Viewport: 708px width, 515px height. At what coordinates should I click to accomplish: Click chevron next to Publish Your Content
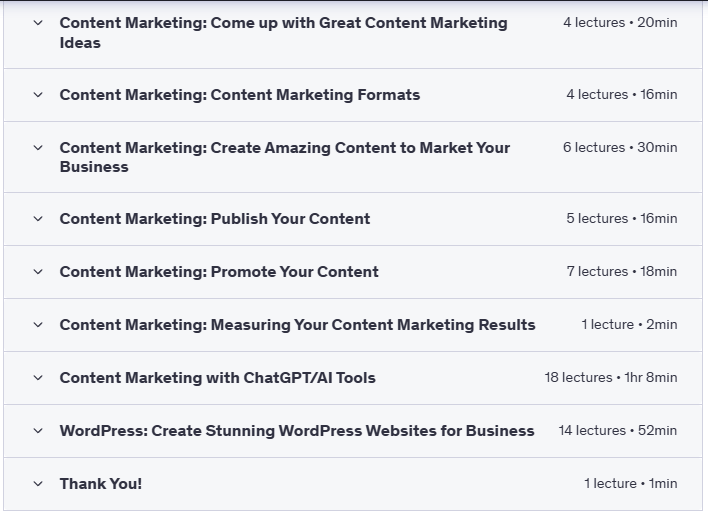tap(38, 219)
